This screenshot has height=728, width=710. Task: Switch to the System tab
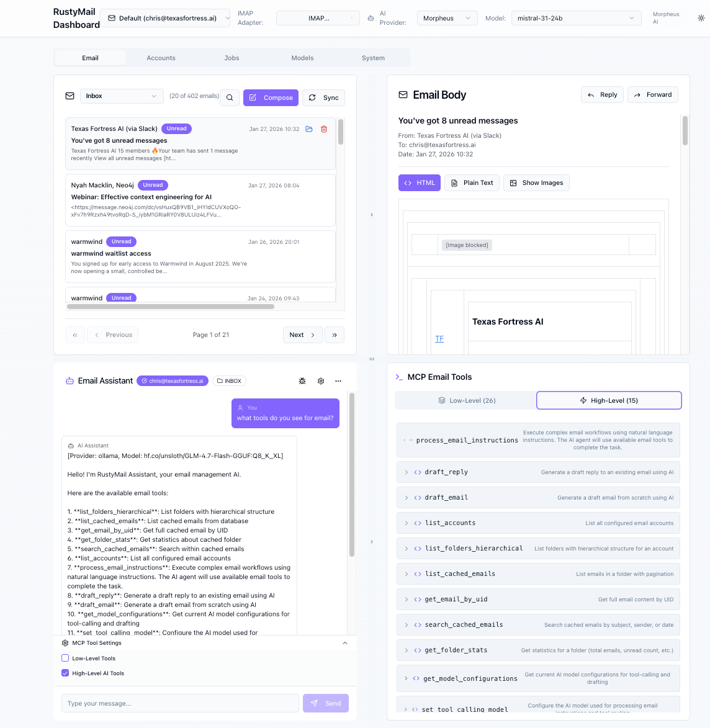pyautogui.click(x=374, y=58)
